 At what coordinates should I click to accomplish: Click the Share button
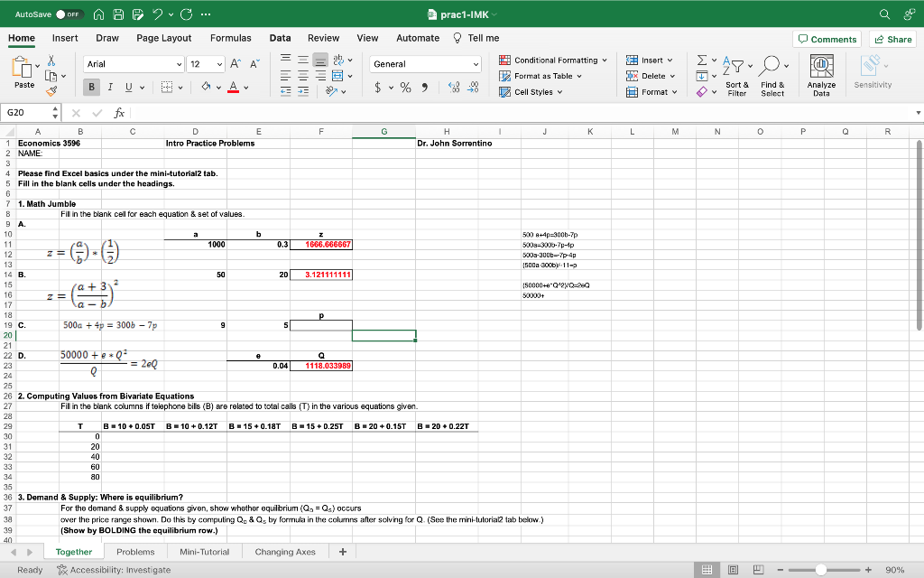tap(892, 38)
